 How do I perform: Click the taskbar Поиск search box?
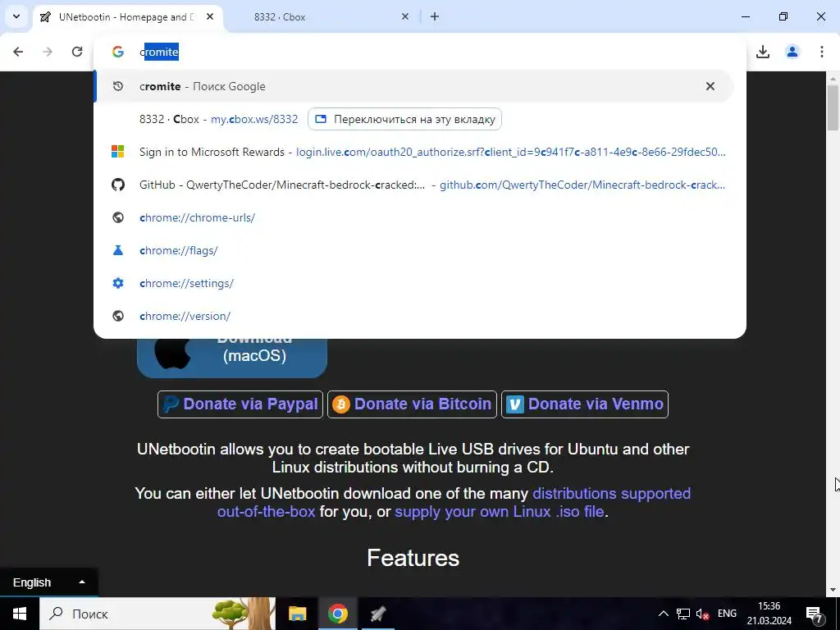pos(157,614)
